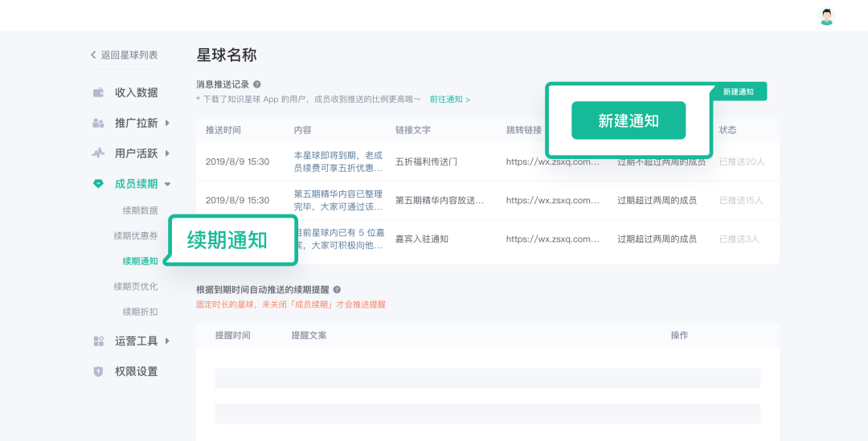Screen dimensions: 868x441
Task: Click the 推送时间 column header
Action: pyautogui.click(x=223, y=130)
